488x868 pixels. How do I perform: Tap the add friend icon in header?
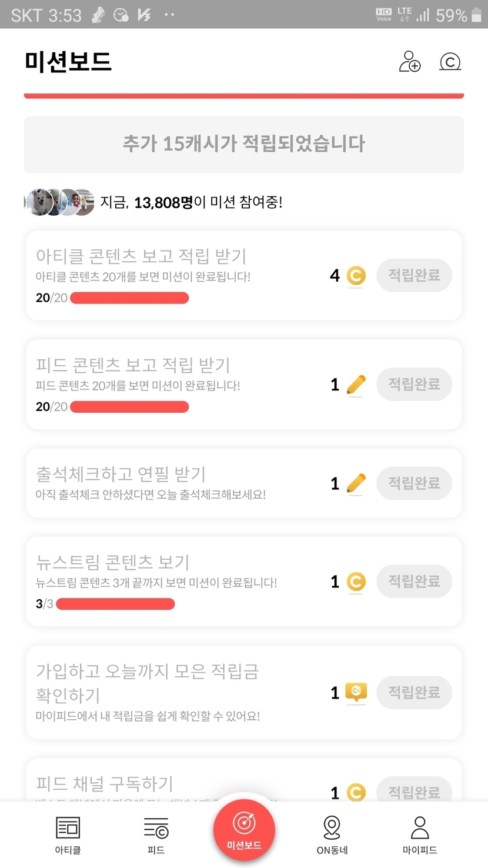click(409, 62)
